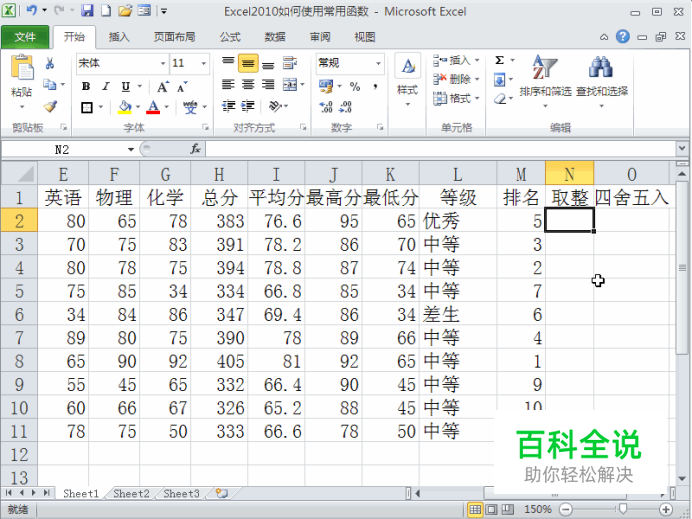This screenshot has width=692, height=519.
Task: Click the Merge and Center icon
Action: click(x=290, y=85)
